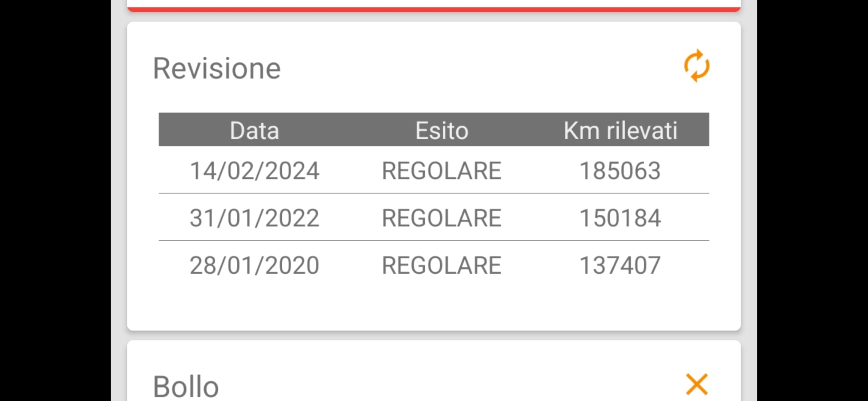Select REGOLARE in the 28/01/2020 row
Viewport: 868px width, 401px height.
pyautogui.click(x=442, y=265)
